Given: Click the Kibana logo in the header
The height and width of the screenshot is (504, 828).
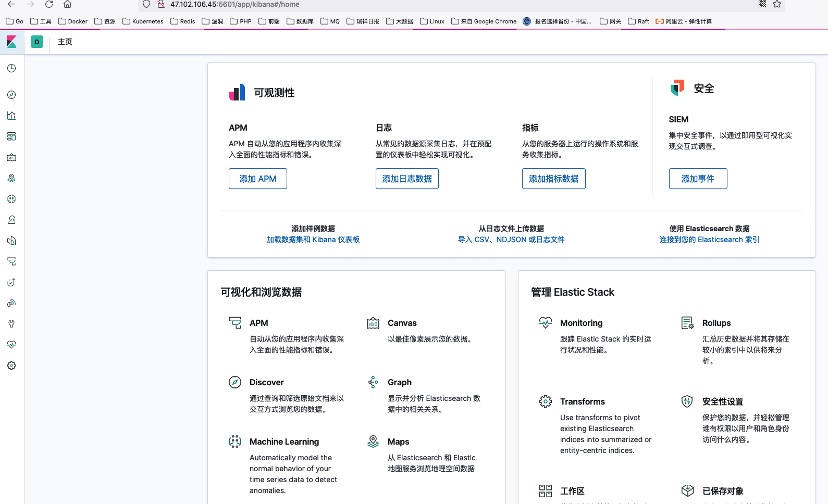Looking at the screenshot, I should coord(11,42).
